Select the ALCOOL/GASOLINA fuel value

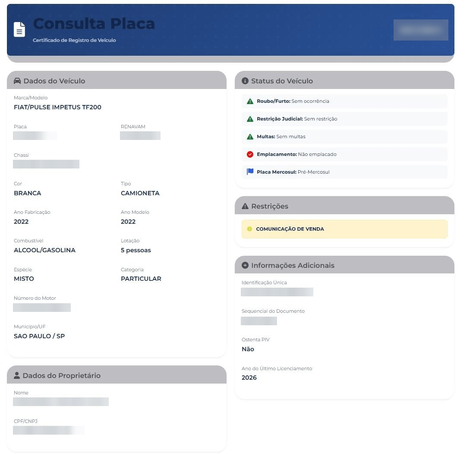[x=44, y=251]
